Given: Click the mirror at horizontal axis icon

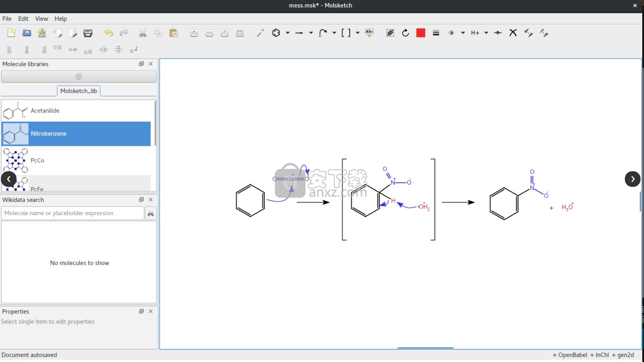Looking at the screenshot, I should coord(118,50).
